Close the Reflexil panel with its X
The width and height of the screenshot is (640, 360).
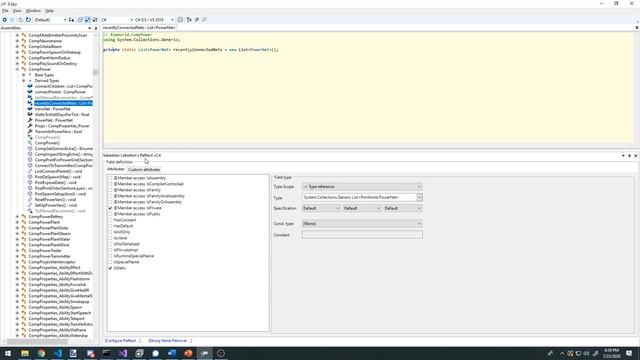coord(636,156)
